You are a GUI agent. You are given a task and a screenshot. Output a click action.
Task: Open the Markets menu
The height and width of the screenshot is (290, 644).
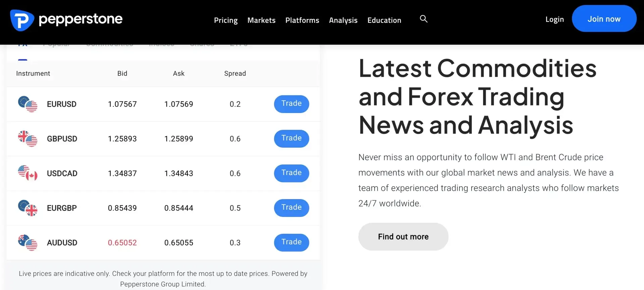point(261,20)
